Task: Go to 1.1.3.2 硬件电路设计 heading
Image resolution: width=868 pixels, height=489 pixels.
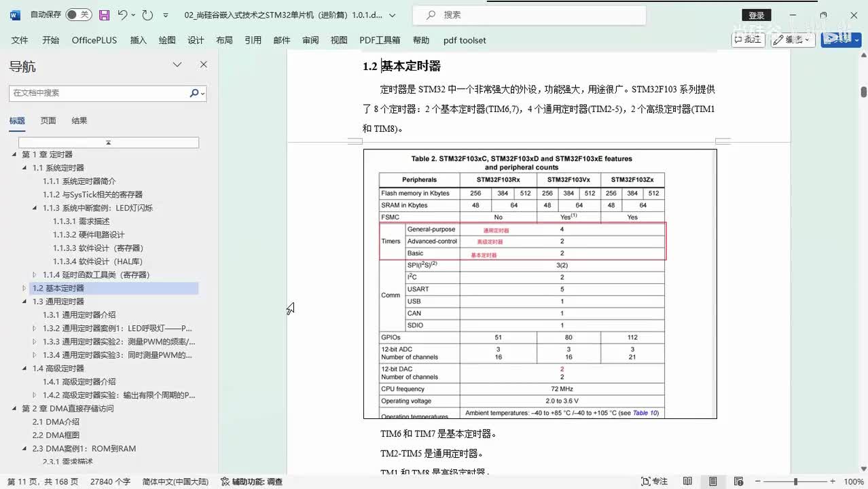Action: (89, 234)
